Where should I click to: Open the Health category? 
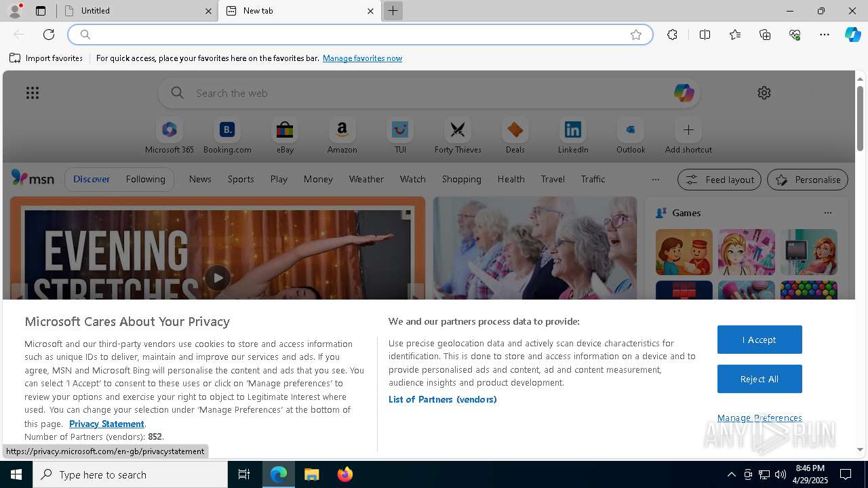point(511,179)
